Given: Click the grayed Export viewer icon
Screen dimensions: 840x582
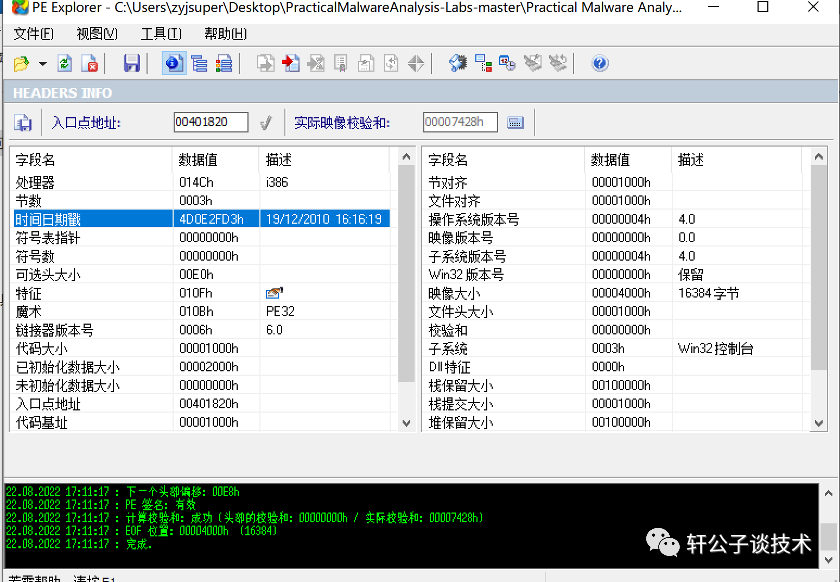Looking at the screenshot, I should 266,64.
